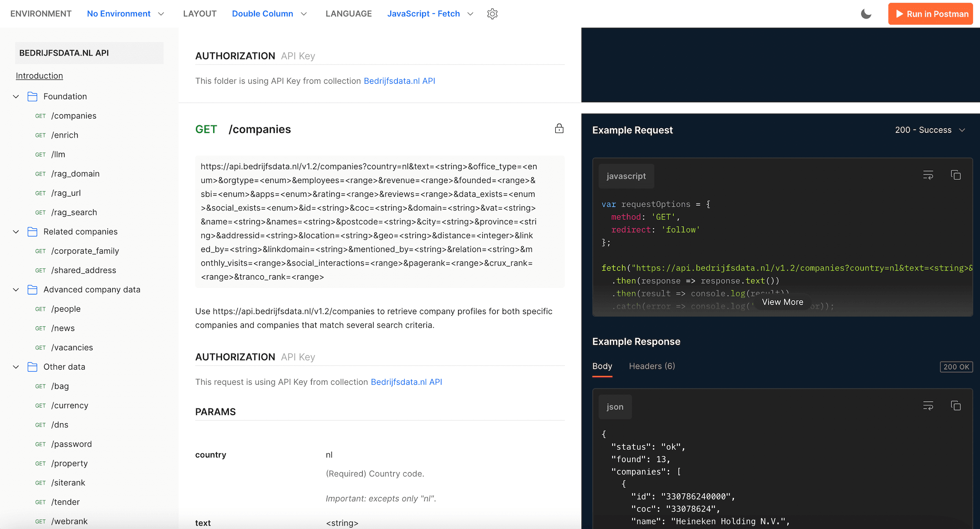This screenshot has height=529, width=980.
Task: Click lock icon next to /companies heading
Action: [559, 129]
